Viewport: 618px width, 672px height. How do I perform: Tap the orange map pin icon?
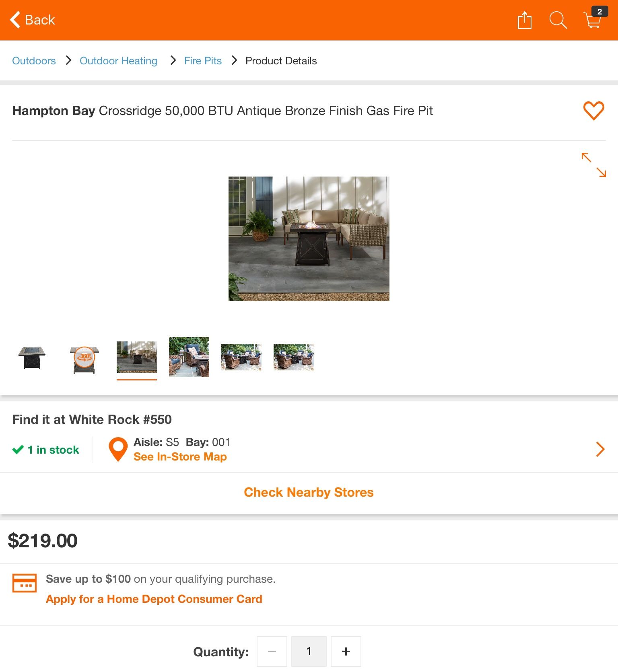click(118, 449)
